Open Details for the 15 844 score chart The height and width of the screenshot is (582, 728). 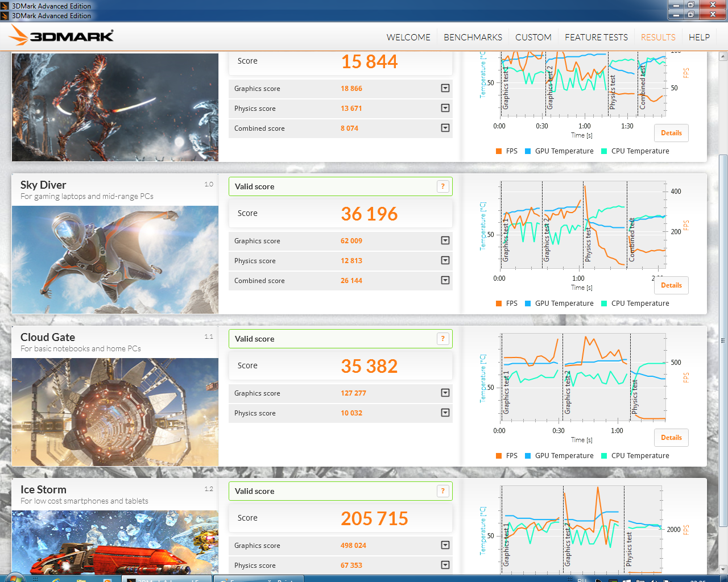(x=671, y=133)
